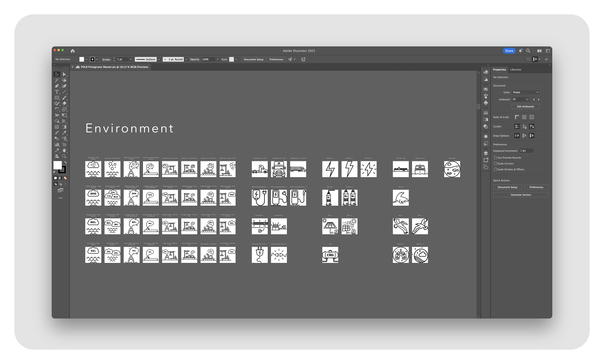Enable Use Preview Bounds checkbox

495,157
